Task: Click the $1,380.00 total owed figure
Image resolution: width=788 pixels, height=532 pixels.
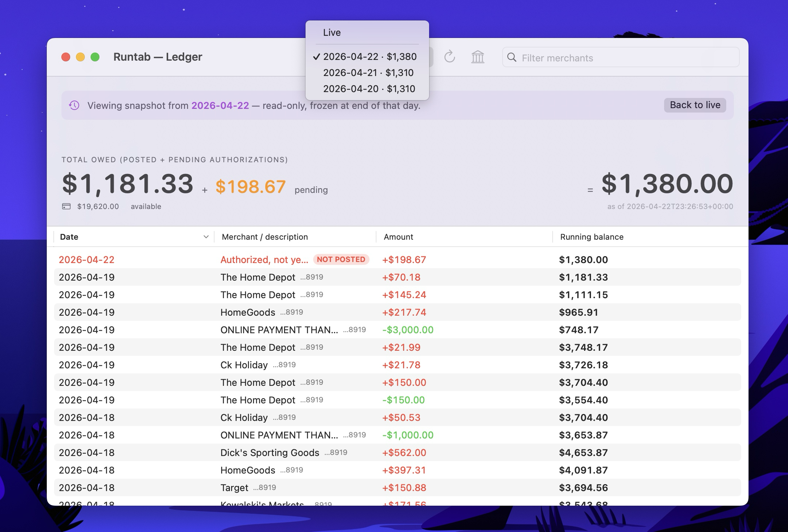Action: [x=667, y=183]
